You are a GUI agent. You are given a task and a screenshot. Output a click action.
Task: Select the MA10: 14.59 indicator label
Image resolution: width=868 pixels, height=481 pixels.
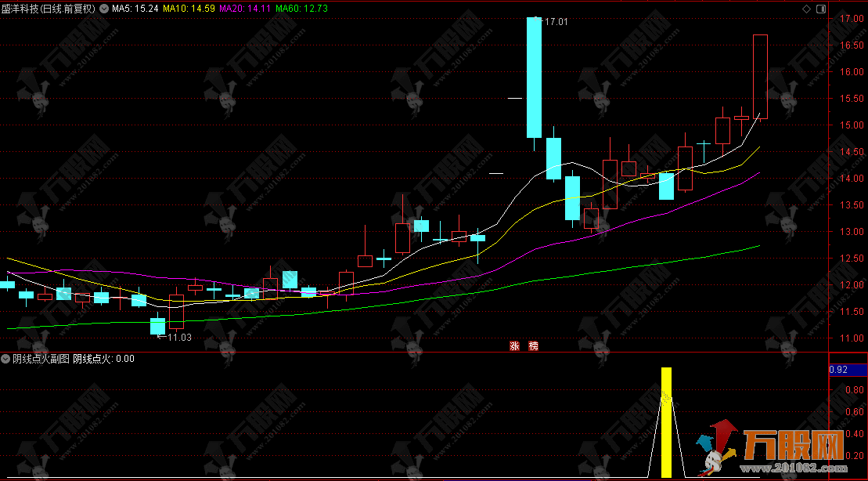pyautogui.click(x=189, y=9)
